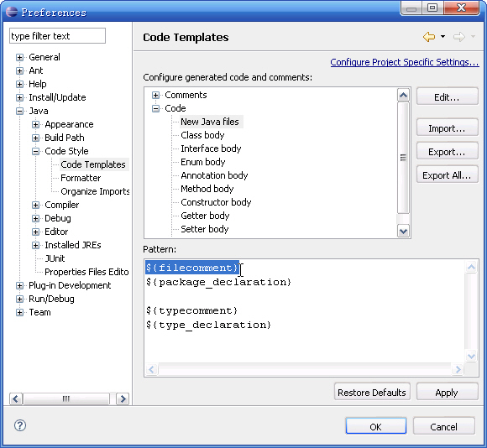Select Formatter under Code Style
Viewport: 487px width, 448px height.
click(81, 178)
